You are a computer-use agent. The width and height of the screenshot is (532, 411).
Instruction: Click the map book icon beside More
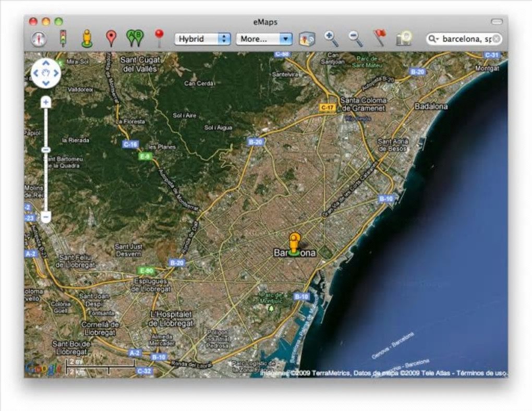click(x=307, y=39)
